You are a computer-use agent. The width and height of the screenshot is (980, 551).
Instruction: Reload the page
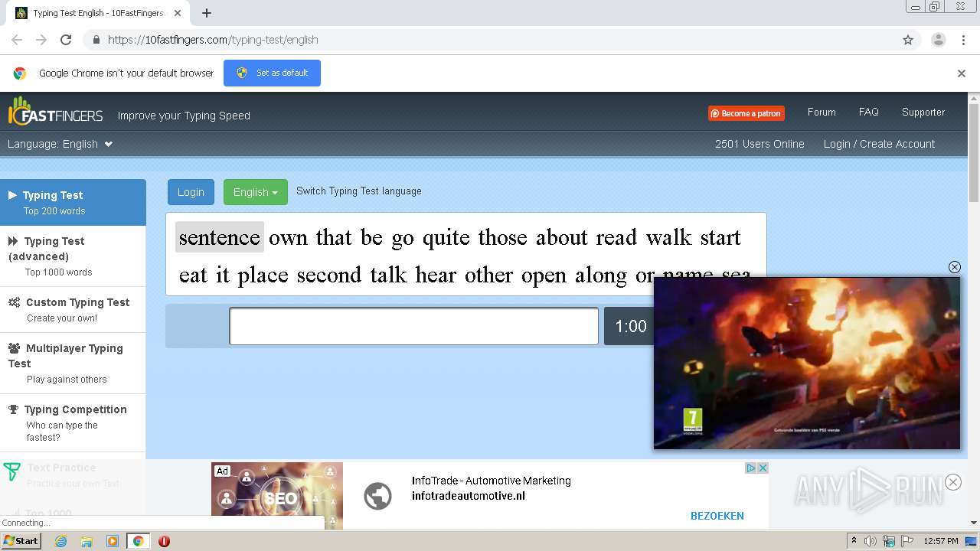(66, 40)
